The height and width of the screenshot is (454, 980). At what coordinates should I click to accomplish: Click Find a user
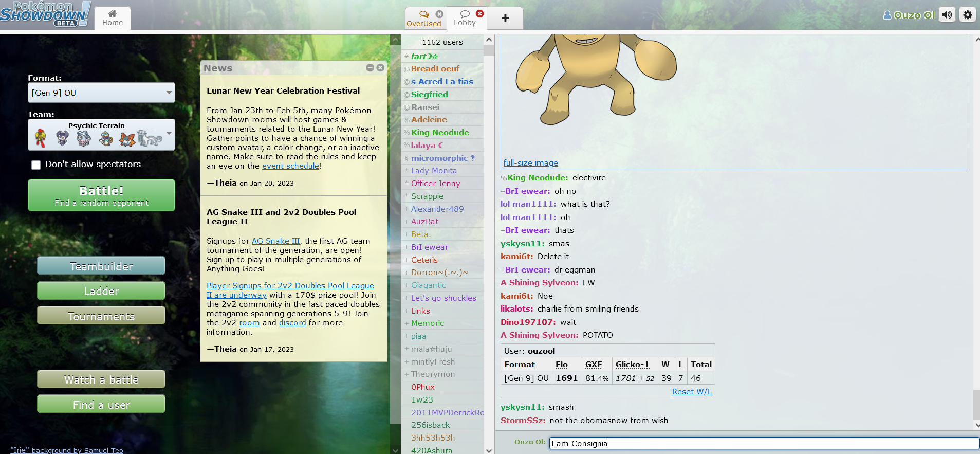(101, 404)
